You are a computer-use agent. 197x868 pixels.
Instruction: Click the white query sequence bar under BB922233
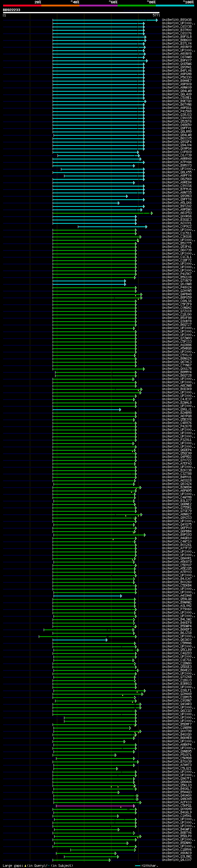coord(81,13)
